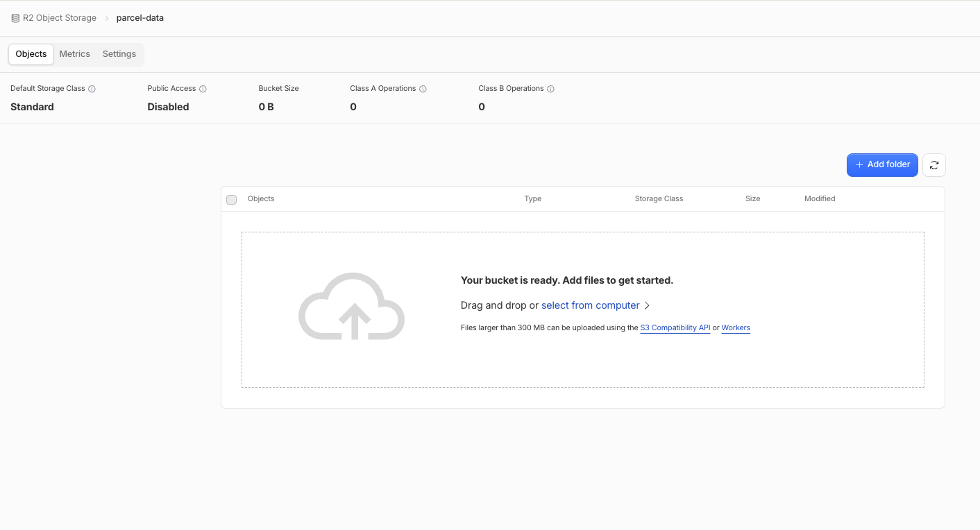Click the Bucket Size label
980x530 pixels.
click(x=279, y=89)
